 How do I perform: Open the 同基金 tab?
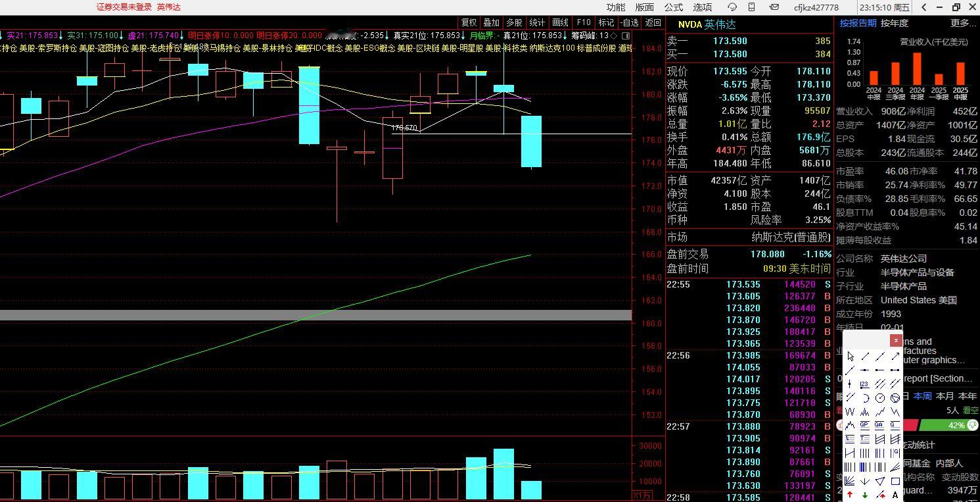click(916, 463)
